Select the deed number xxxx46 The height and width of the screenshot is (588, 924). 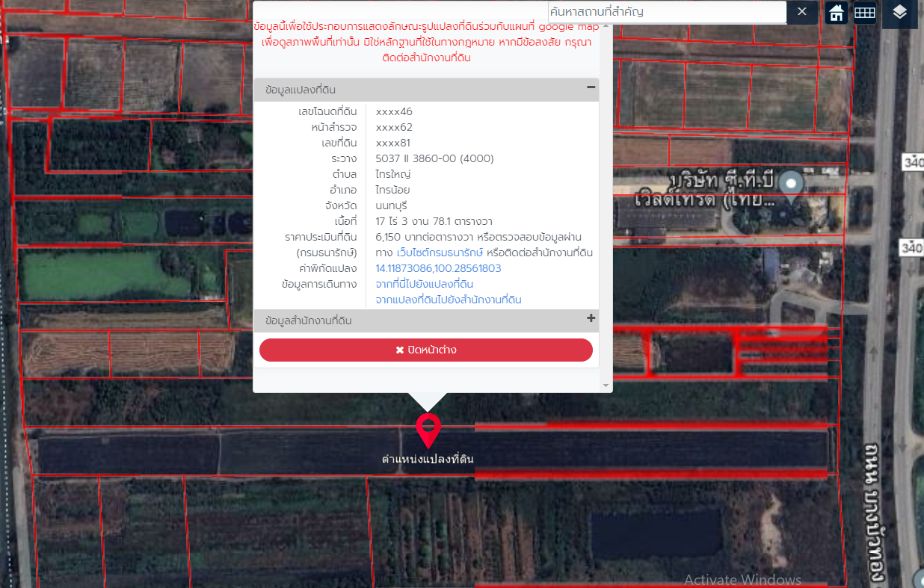[394, 111]
